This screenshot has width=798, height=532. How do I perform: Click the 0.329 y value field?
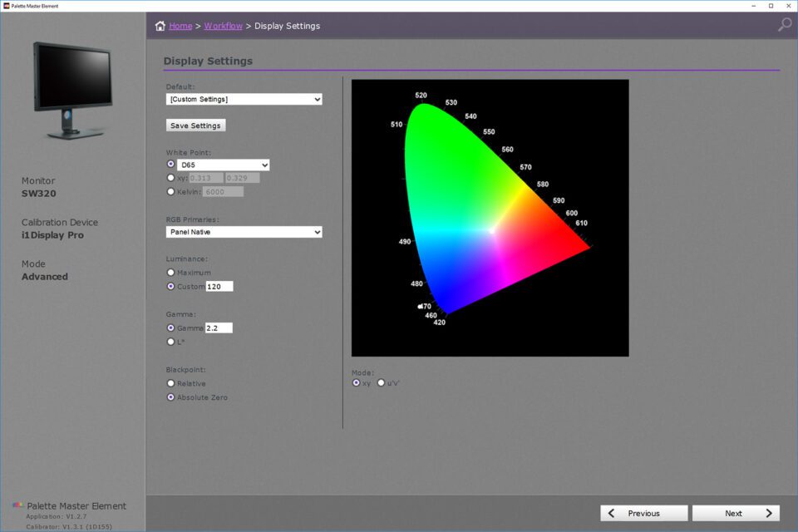pos(242,178)
